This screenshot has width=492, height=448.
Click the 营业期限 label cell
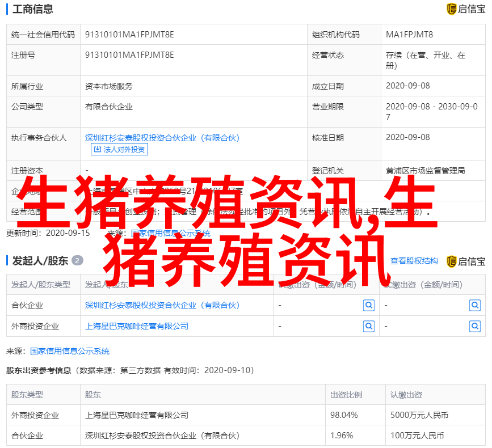344,112
